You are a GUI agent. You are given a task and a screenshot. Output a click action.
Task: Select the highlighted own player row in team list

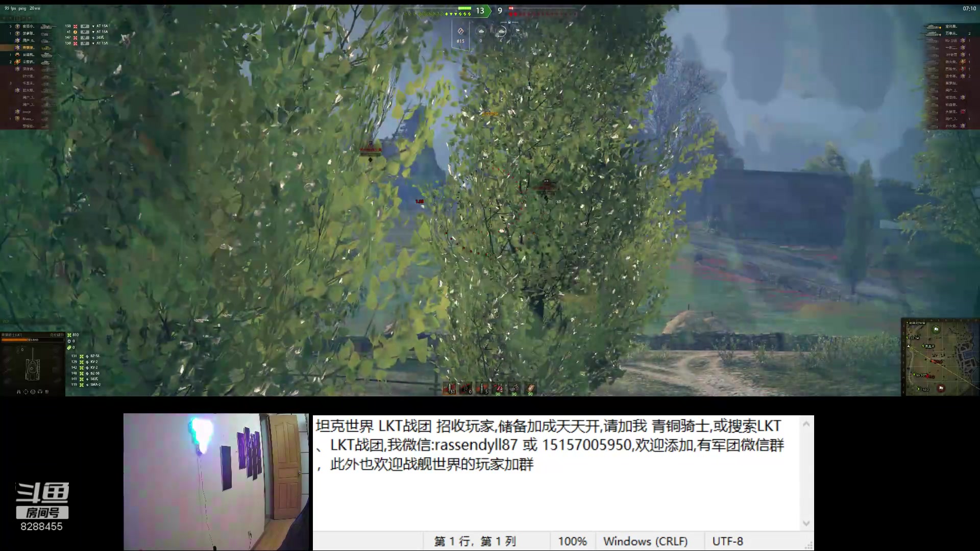(x=27, y=47)
